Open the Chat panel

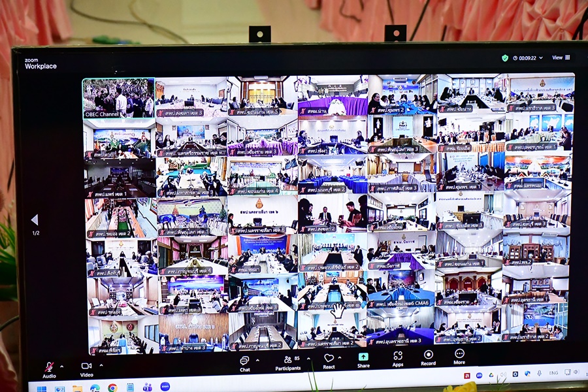pyautogui.click(x=244, y=361)
